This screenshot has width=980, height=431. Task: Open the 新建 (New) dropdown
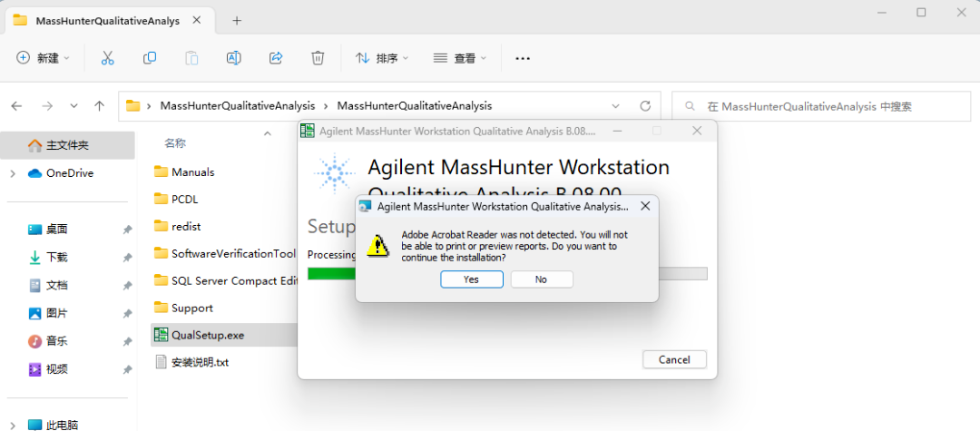(x=43, y=58)
